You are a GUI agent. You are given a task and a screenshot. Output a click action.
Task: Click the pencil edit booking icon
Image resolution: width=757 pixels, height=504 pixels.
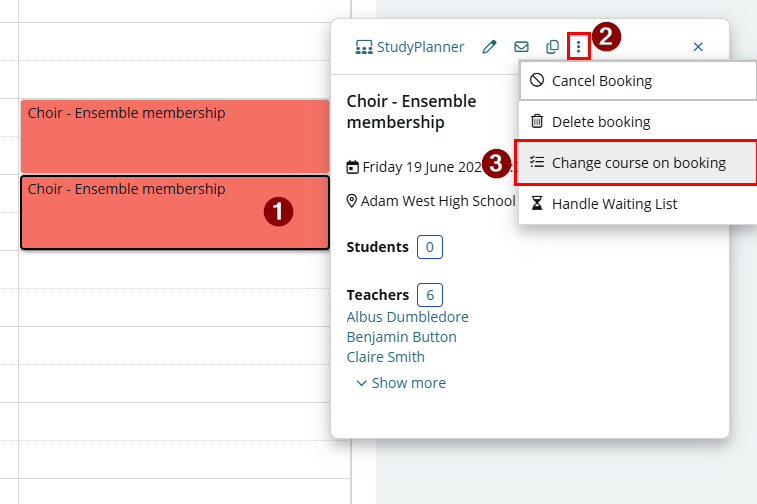(489, 47)
